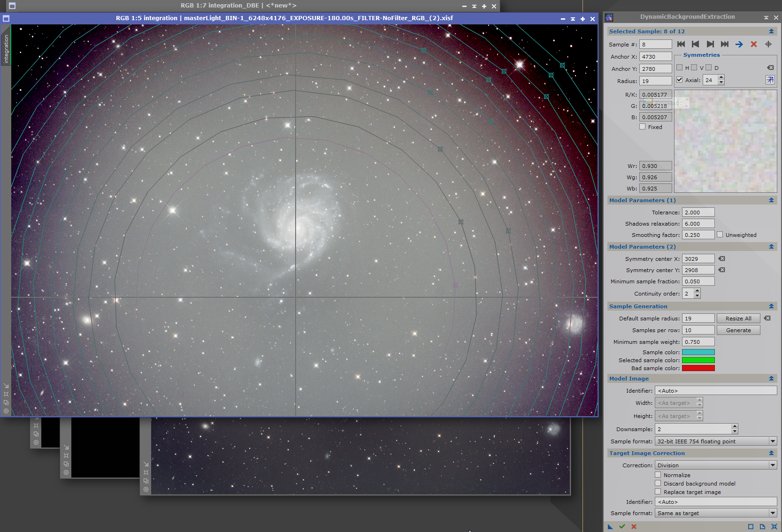Click browse documentation page icon
The width and height of the screenshot is (782, 532).
tap(762, 526)
